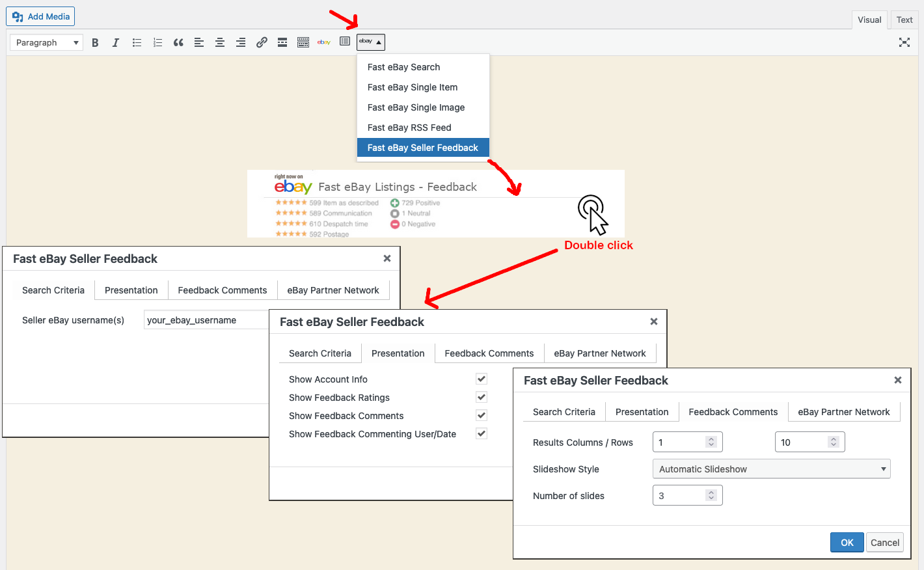Close the middle Seller Feedback dialog

point(654,321)
